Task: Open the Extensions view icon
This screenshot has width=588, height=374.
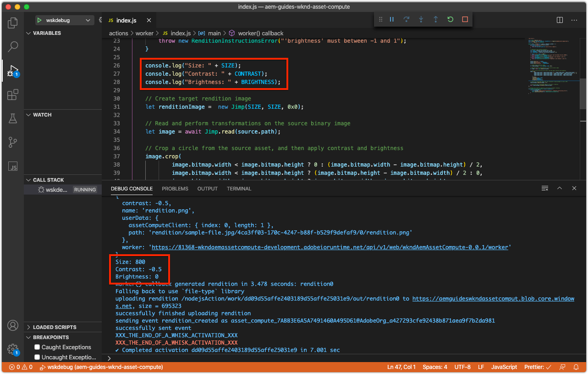Action: pos(13,95)
